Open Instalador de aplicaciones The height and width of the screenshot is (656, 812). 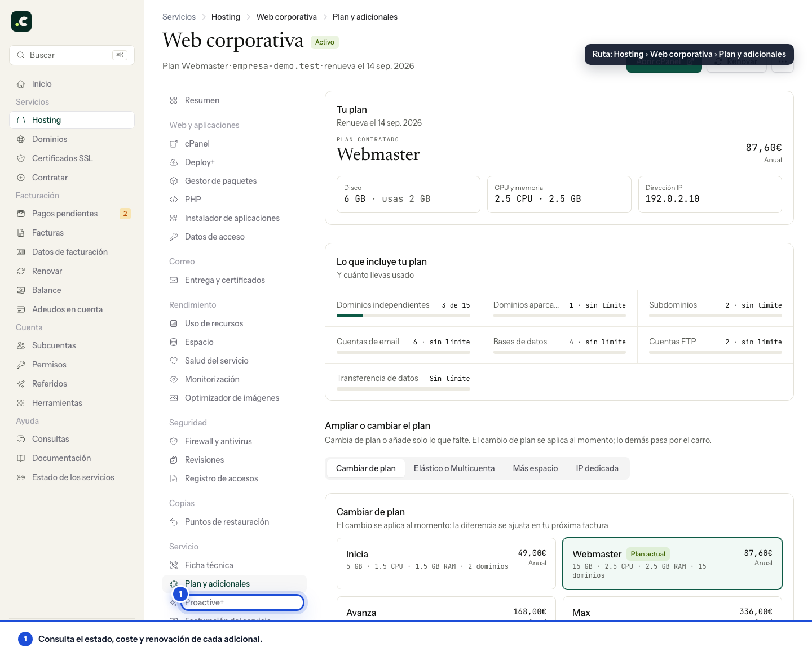point(235,218)
